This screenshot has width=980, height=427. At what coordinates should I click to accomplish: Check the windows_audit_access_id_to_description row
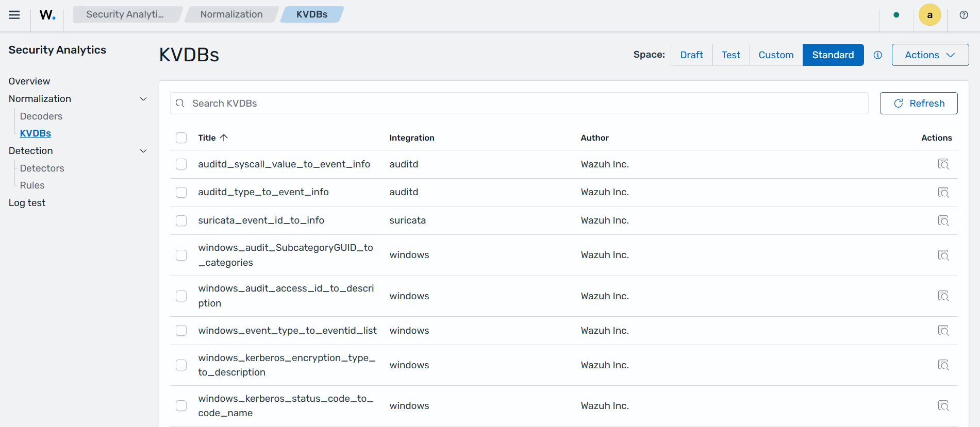tap(181, 296)
